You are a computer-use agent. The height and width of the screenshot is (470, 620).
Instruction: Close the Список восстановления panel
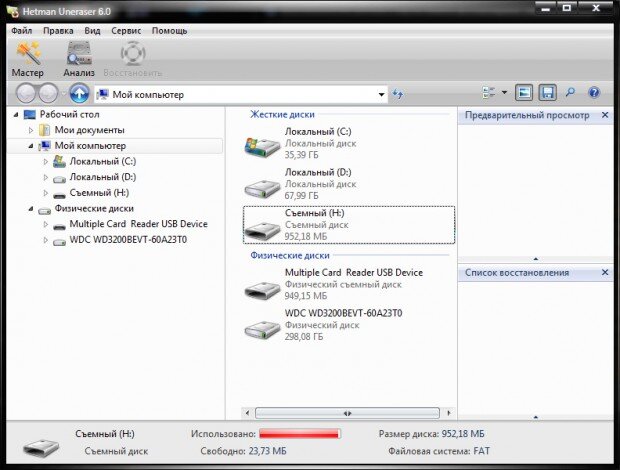pyautogui.click(x=605, y=272)
